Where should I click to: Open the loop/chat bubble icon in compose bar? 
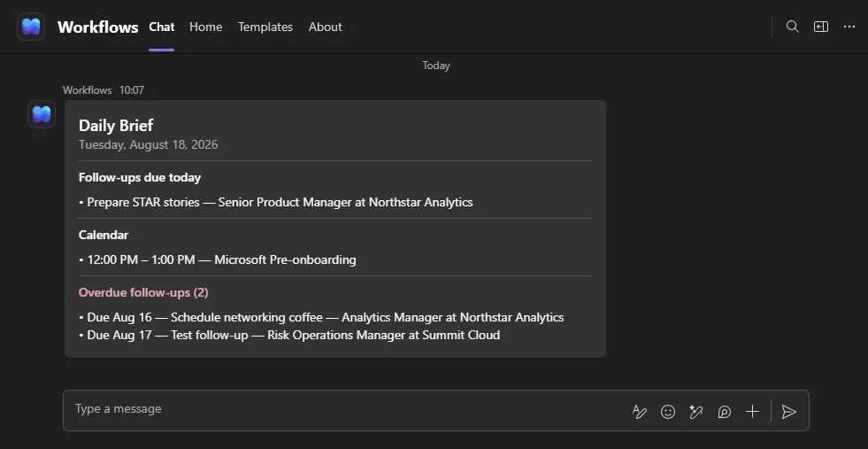click(x=724, y=411)
